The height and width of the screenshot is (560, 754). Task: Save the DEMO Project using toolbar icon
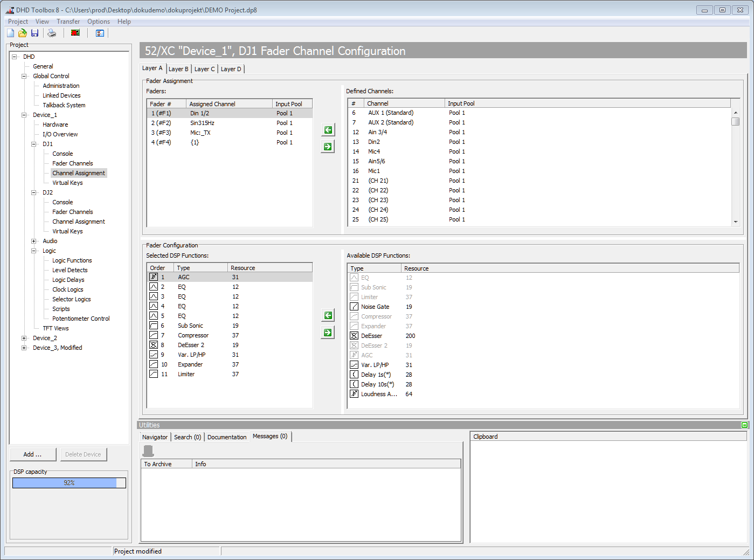point(34,33)
